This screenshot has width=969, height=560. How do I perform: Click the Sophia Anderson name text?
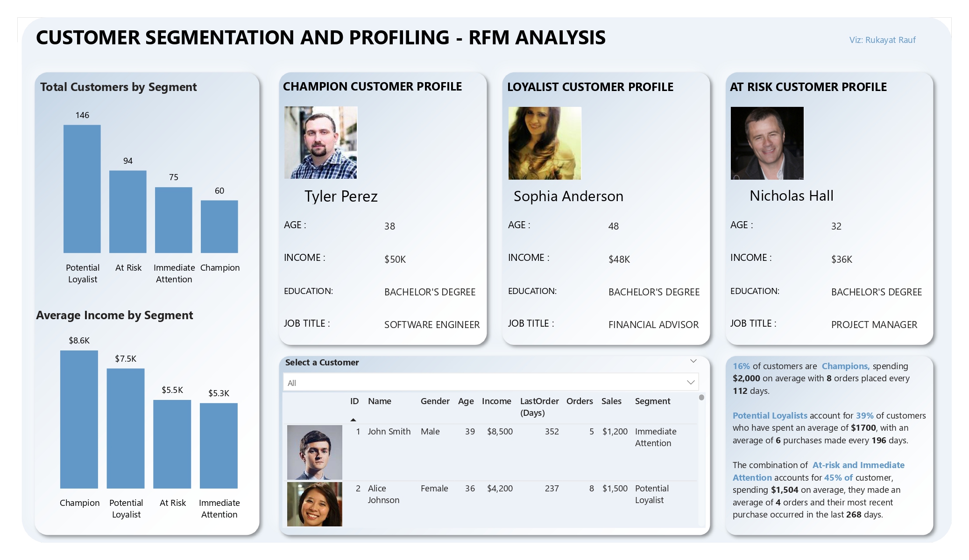tap(568, 196)
